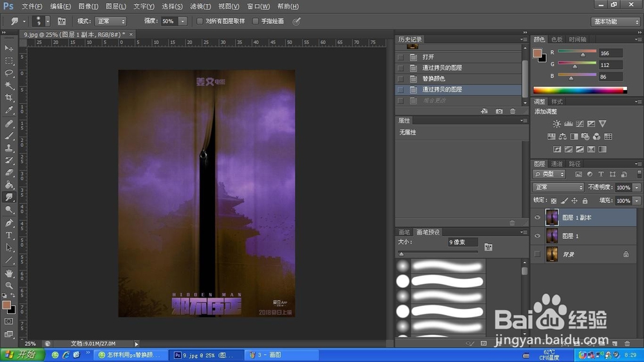Switch to 样式 tab
Viewport: 644px width, 362px height.
click(556, 102)
